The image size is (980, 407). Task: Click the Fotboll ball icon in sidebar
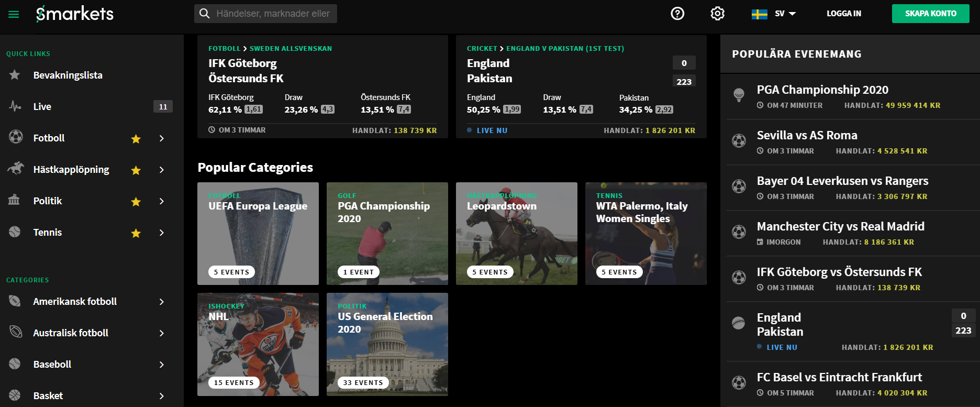pyautogui.click(x=16, y=137)
